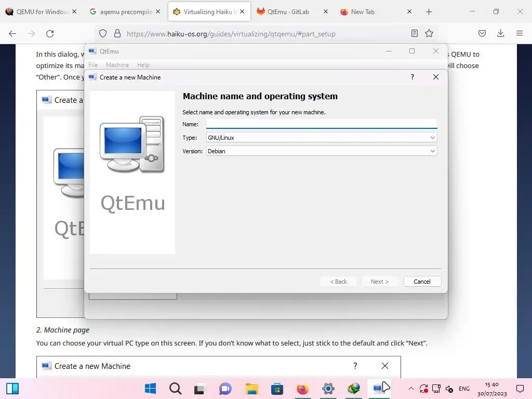Open Microsoft Store on taskbar
Screen dimensions: 532x399
(277, 389)
